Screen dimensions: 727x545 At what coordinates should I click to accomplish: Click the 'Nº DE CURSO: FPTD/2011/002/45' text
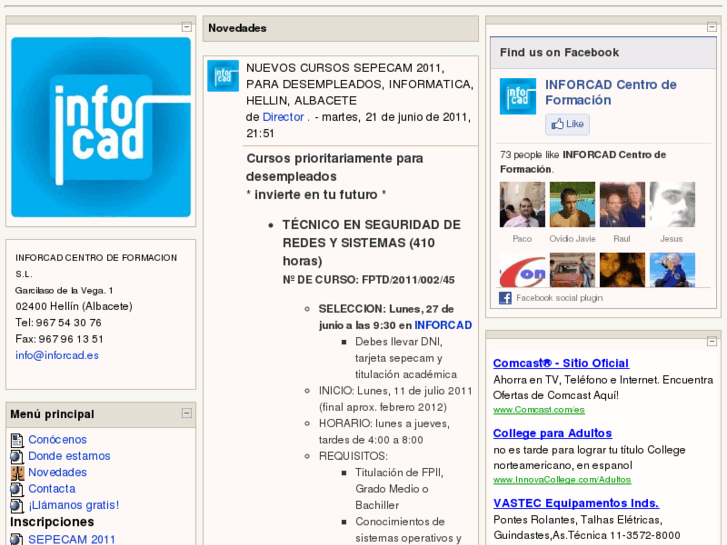pos(369,280)
